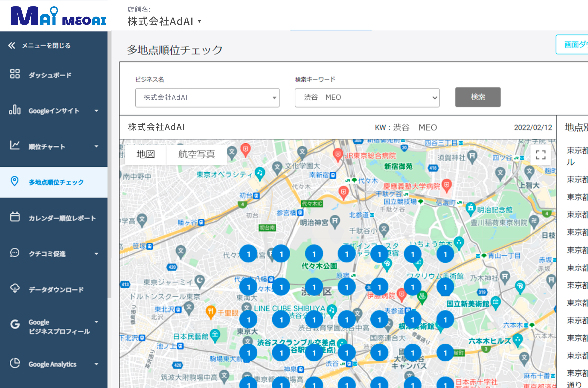Click the Googleインサイト bar chart icon

click(15, 109)
